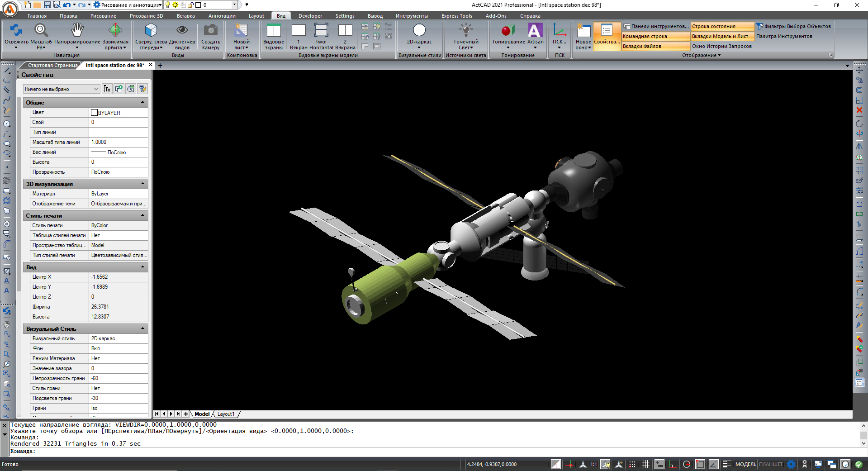This screenshot has width=868, height=471.
Task: Click the View Manager (Диспетчер видов) eye icon
Action: point(182,31)
